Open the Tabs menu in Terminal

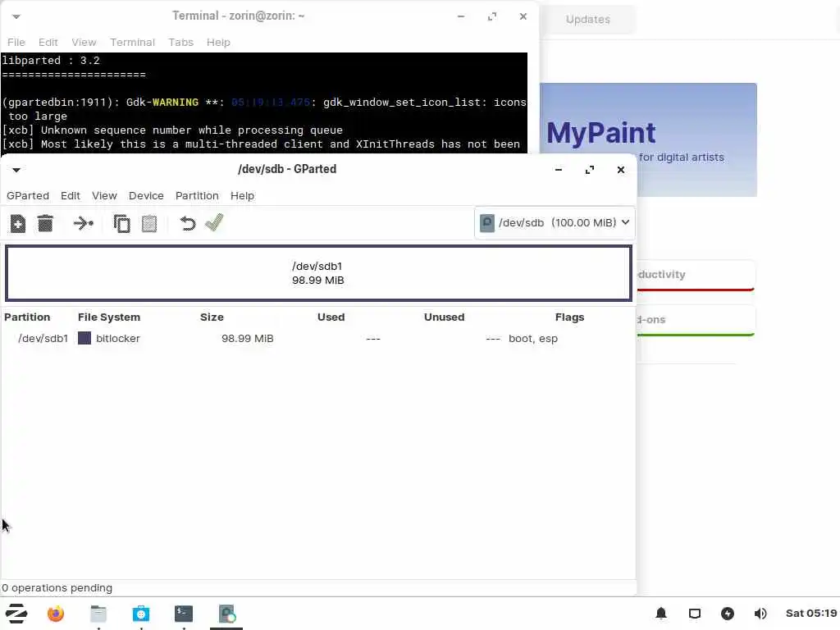pyautogui.click(x=181, y=43)
